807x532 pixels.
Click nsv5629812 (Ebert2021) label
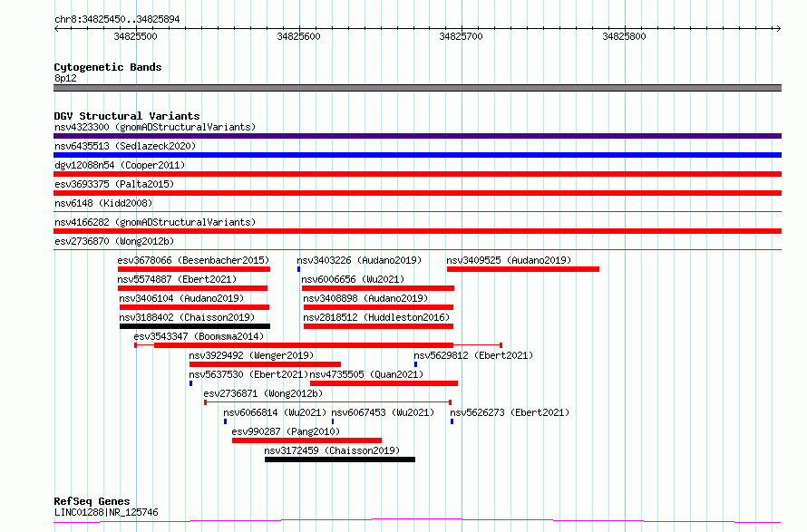pos(473,355)
